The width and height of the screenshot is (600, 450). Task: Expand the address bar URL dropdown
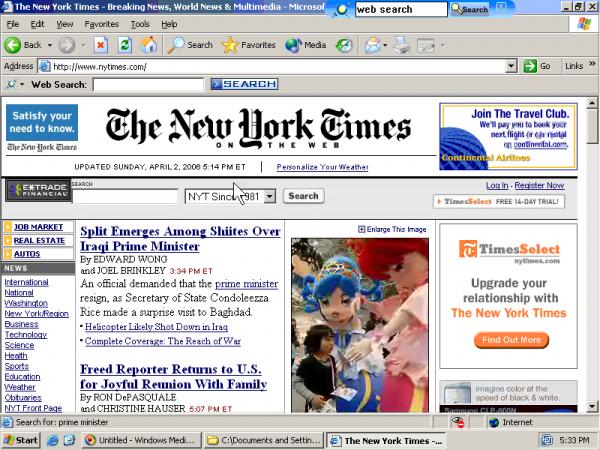(511, 66)
